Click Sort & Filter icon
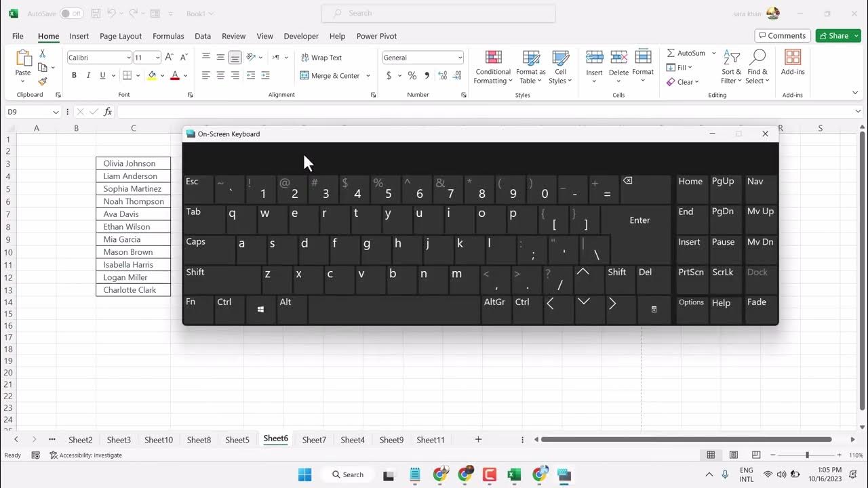 732,58
